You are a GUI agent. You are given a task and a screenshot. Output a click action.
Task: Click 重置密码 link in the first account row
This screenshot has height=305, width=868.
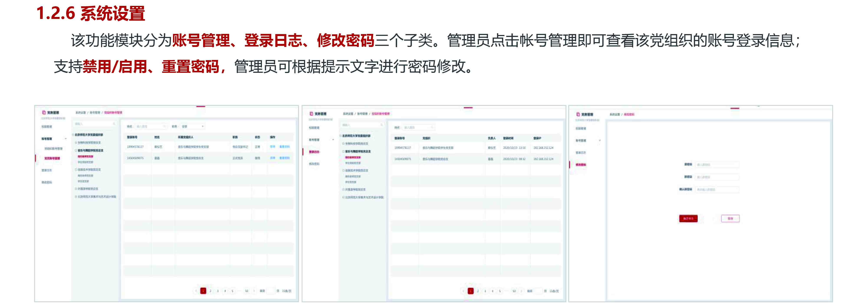pos(284,147)
